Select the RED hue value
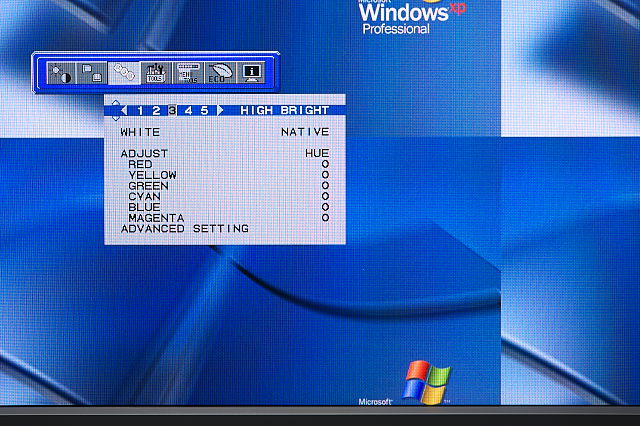Image resolution: width=640 pixels, height=426 pixels. tap(326, 164)
